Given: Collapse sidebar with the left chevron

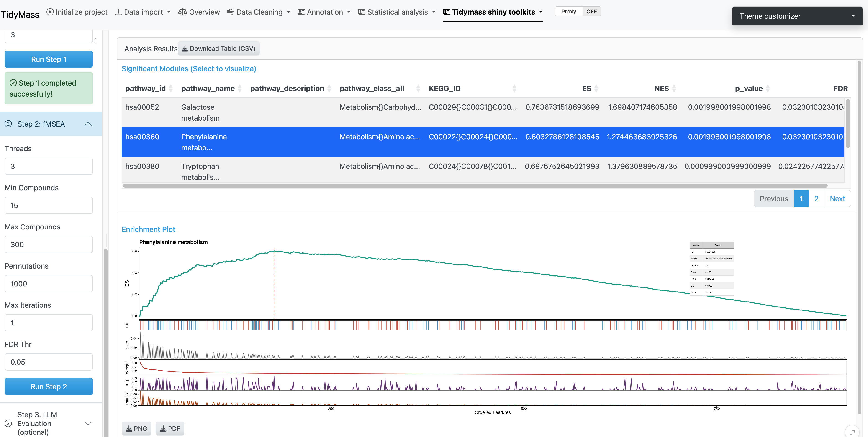Looking at the screenshot, I should (95, 41).
